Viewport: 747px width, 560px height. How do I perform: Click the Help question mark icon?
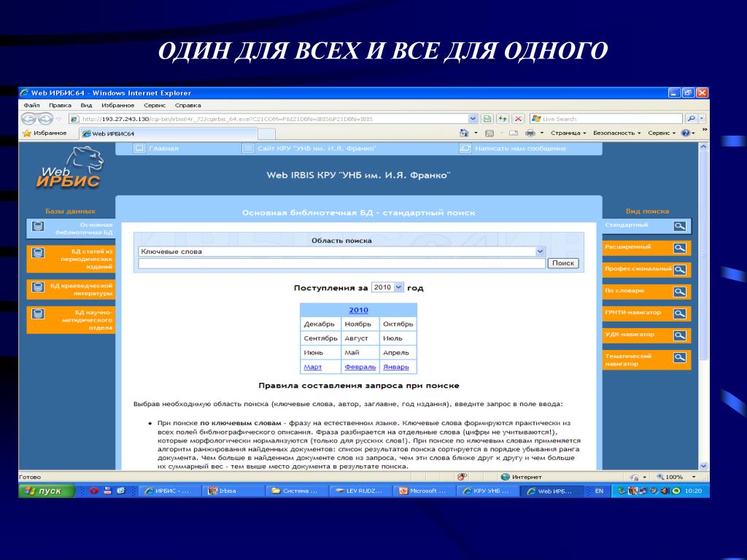pyautogui.click(x=686, y=133)
